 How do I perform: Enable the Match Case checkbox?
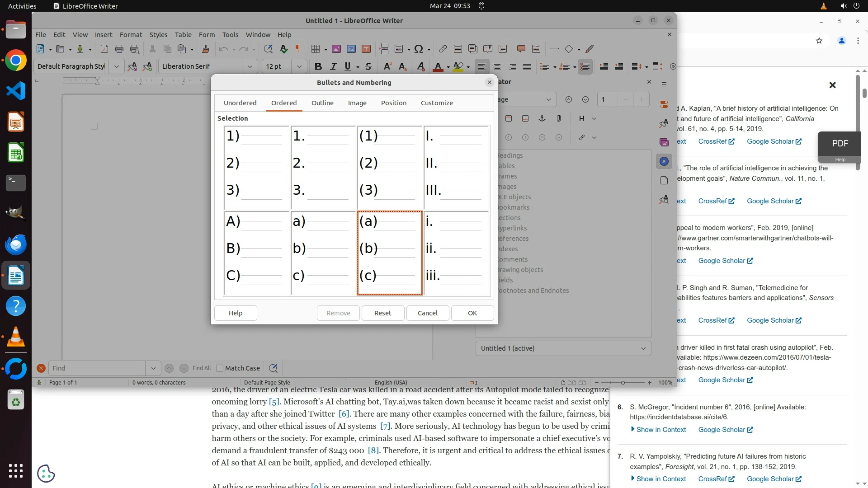tap(220, 368)
